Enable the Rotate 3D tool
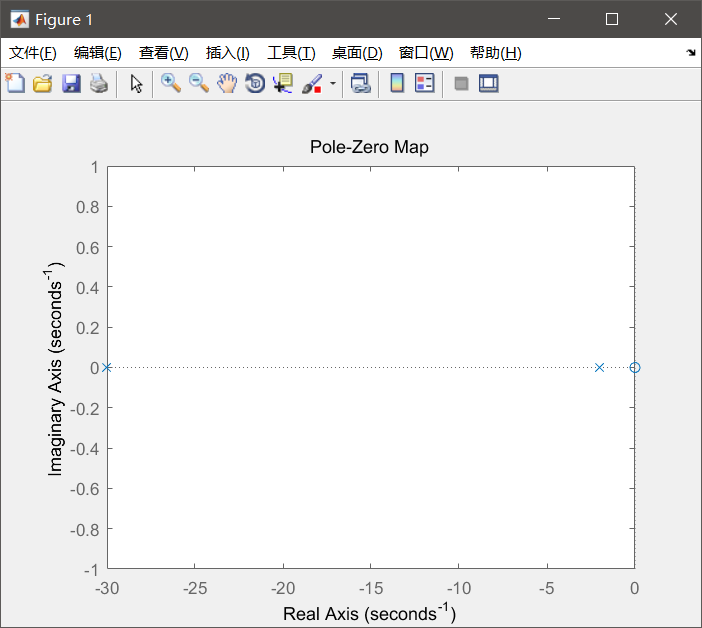Viewport: 702px width, 628px height. (x=255, y=83)
